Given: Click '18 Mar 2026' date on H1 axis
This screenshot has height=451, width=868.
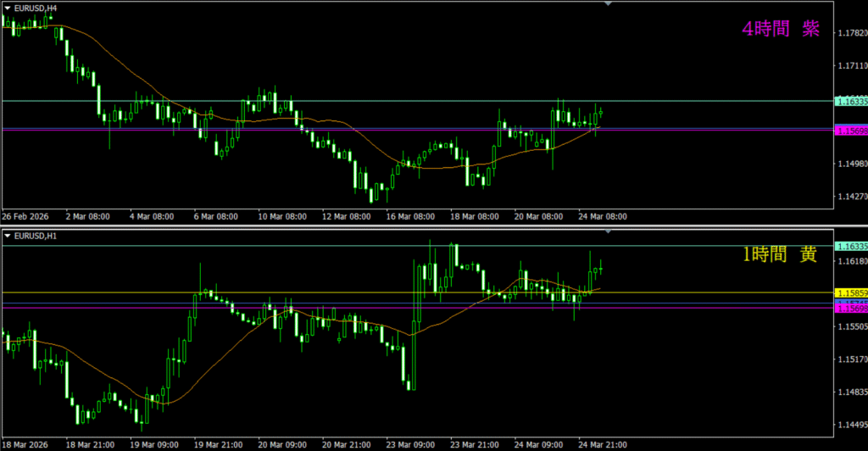Looking at the screenshot, I should pos(25,443).
